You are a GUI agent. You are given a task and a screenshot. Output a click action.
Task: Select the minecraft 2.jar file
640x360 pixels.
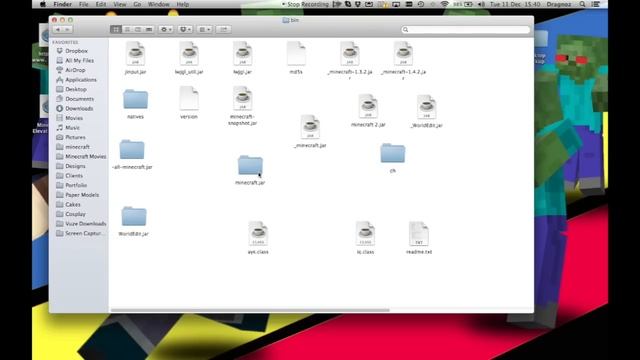368,107
